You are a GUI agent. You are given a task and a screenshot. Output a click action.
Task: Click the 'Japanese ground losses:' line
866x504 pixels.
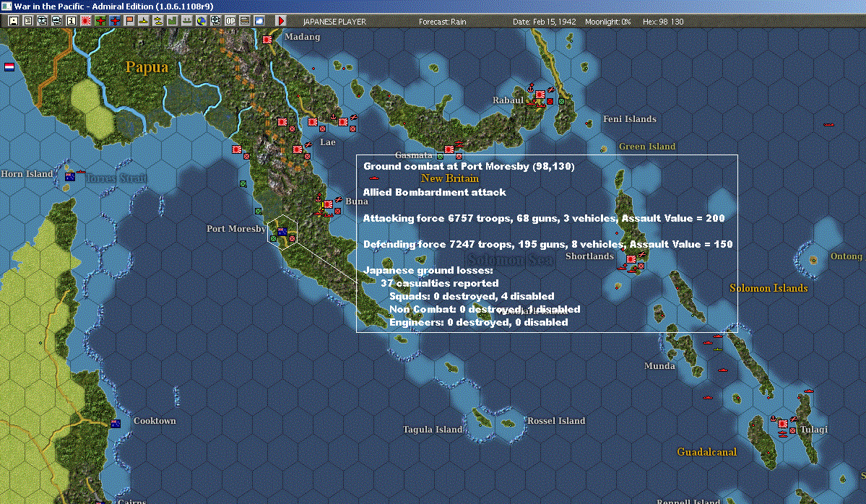428,270
